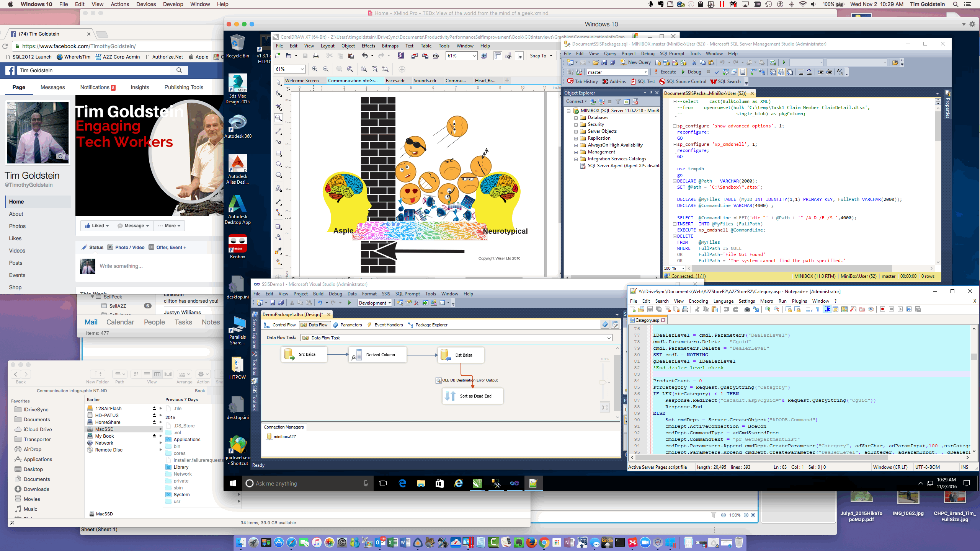Click Visual Studio Start green arrow
Viewport: 980px width, 551px height.
click(349, 303)
